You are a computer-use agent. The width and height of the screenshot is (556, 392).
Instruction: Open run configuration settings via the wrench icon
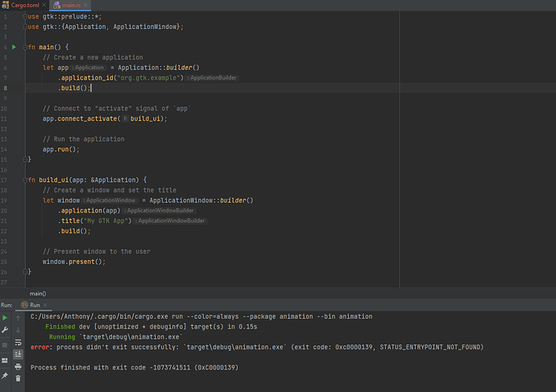click(x=6, y=330)
